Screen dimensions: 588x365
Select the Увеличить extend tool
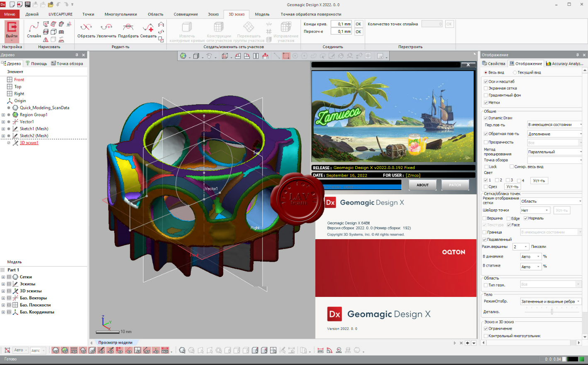coord(106,30)
